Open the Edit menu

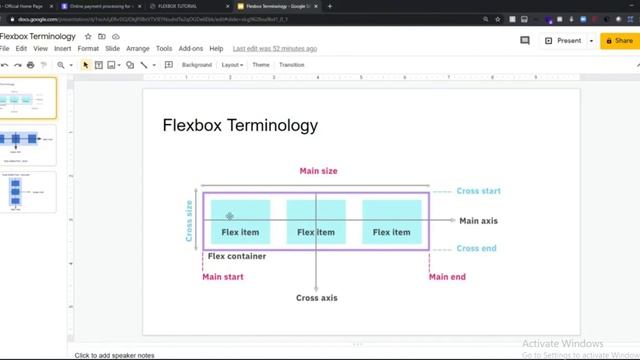[x=21, y=49]
